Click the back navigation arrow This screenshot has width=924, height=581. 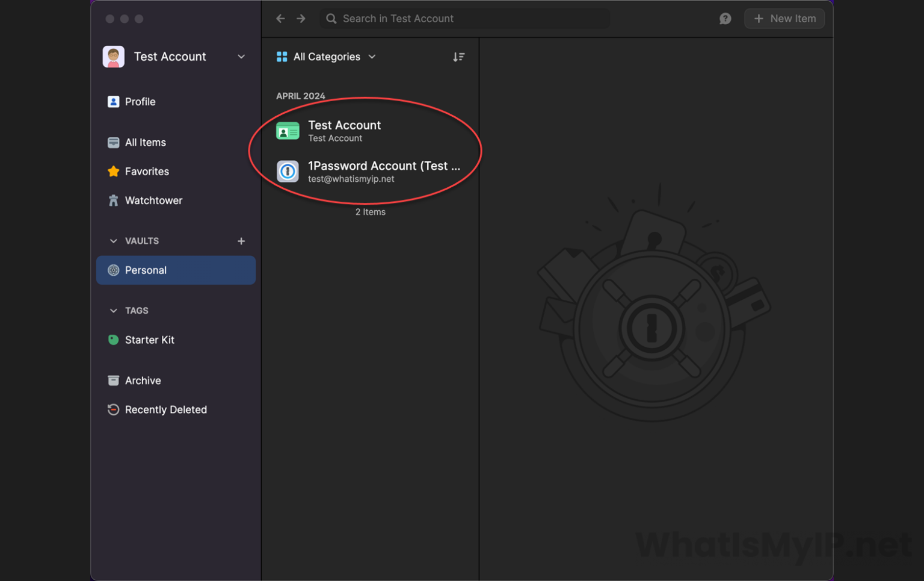pyautogui.click(x=280, y=19)
